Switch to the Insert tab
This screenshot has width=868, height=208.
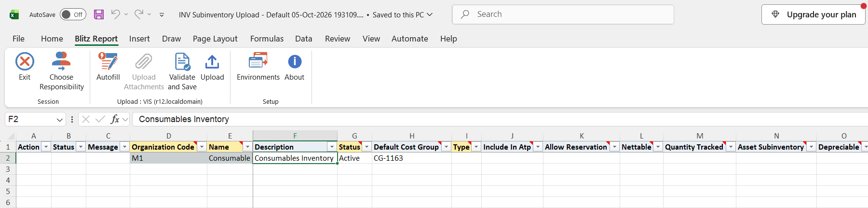click(x=139, y=39)
